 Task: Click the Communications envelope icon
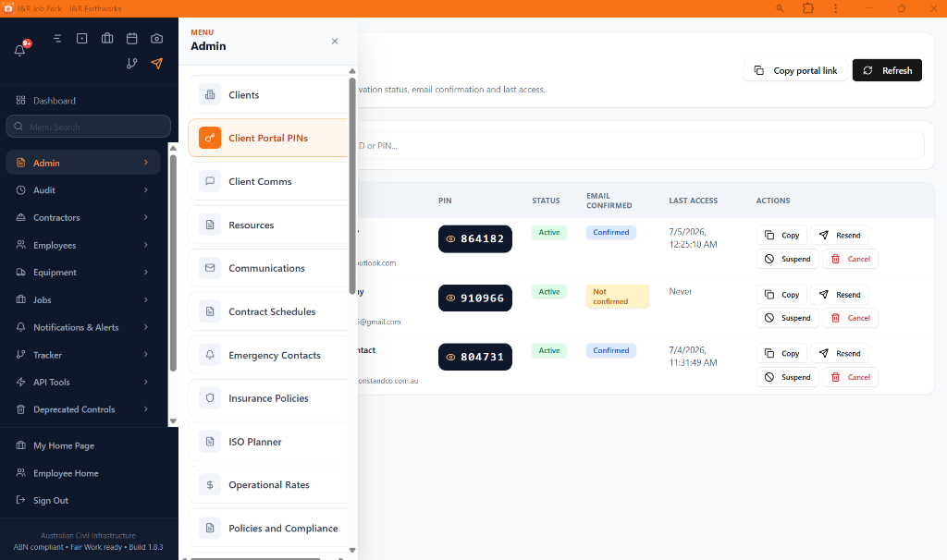tap(210, 268)
